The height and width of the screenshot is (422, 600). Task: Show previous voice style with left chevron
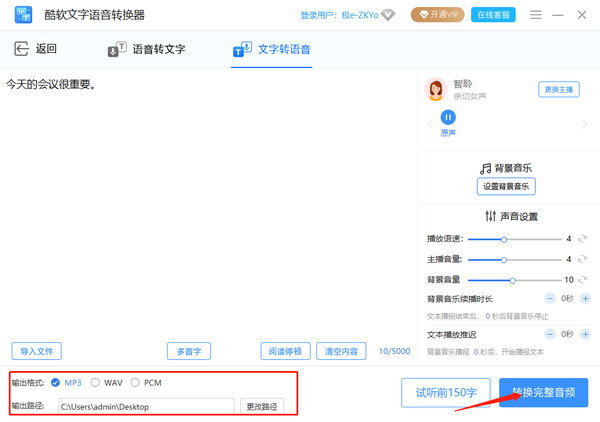point(430,124)
